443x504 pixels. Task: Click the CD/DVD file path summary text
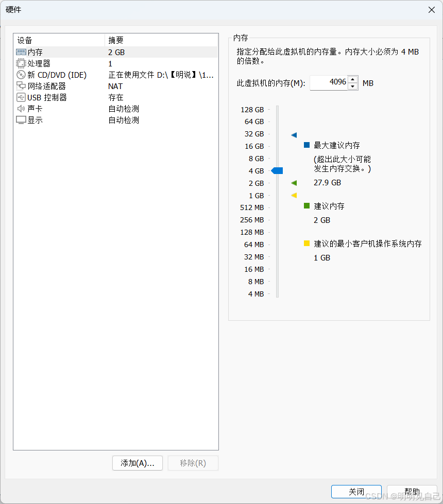[161, 75]
